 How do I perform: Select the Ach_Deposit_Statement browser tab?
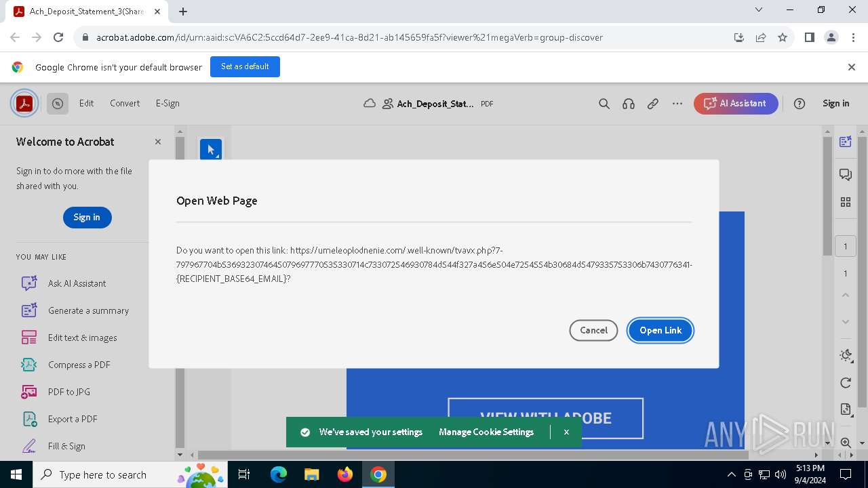pyautogui.click(x=86, y=12)
